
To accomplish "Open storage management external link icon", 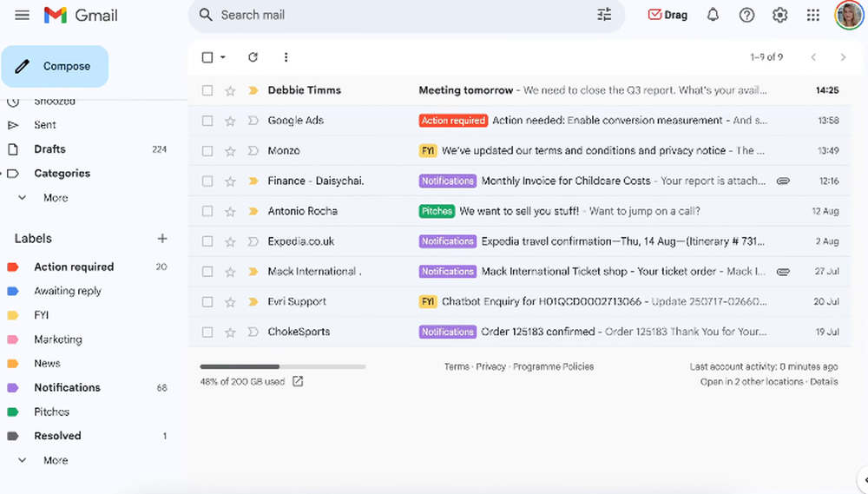I will pyautogui.click(x=298, y=381).
